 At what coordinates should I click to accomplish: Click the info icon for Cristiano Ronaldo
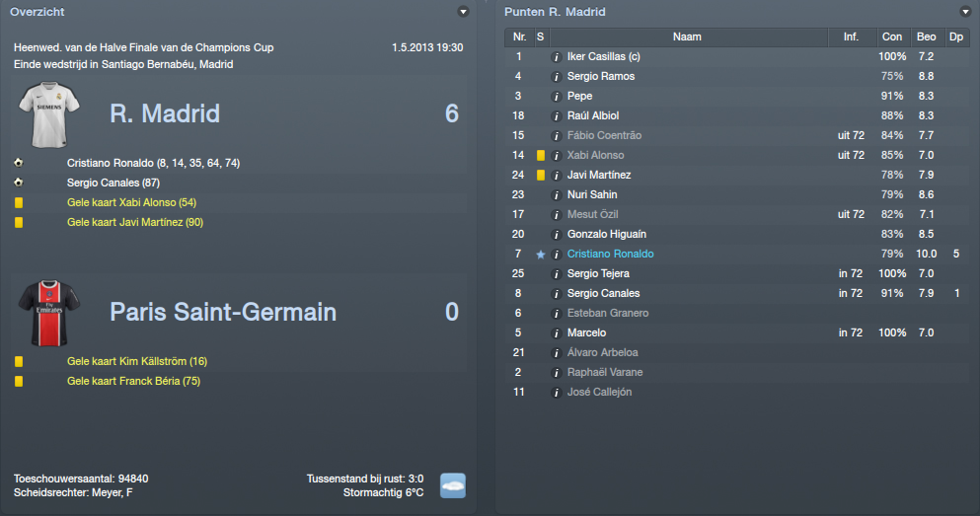(x=557, y=255)
